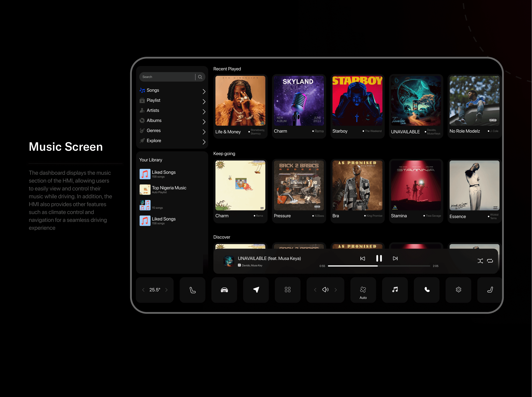Expand the Playlist section chevron

click(204, 102)
